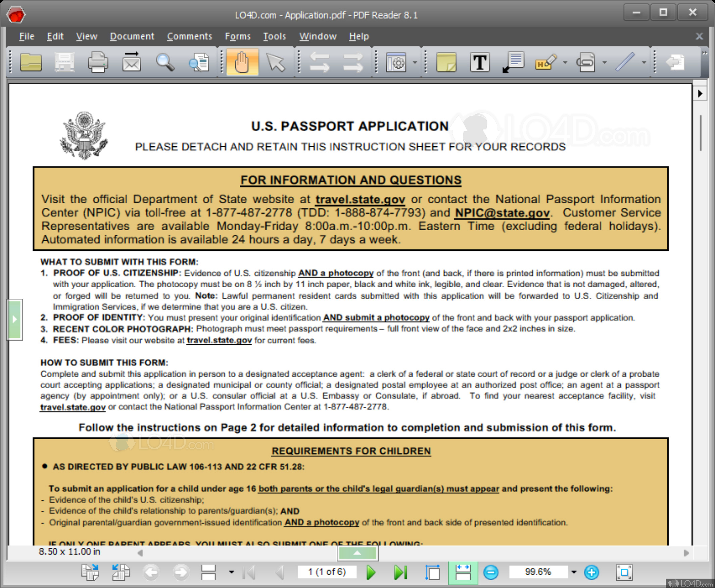715x588 pixels.
Task: Click the blue Zoom In plus button
Action: [x=591, y=572]
